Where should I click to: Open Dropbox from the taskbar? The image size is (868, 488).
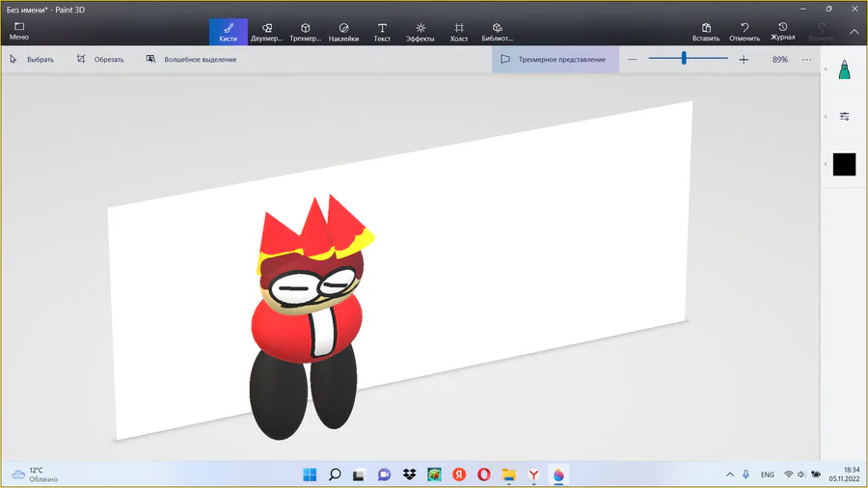409,474
